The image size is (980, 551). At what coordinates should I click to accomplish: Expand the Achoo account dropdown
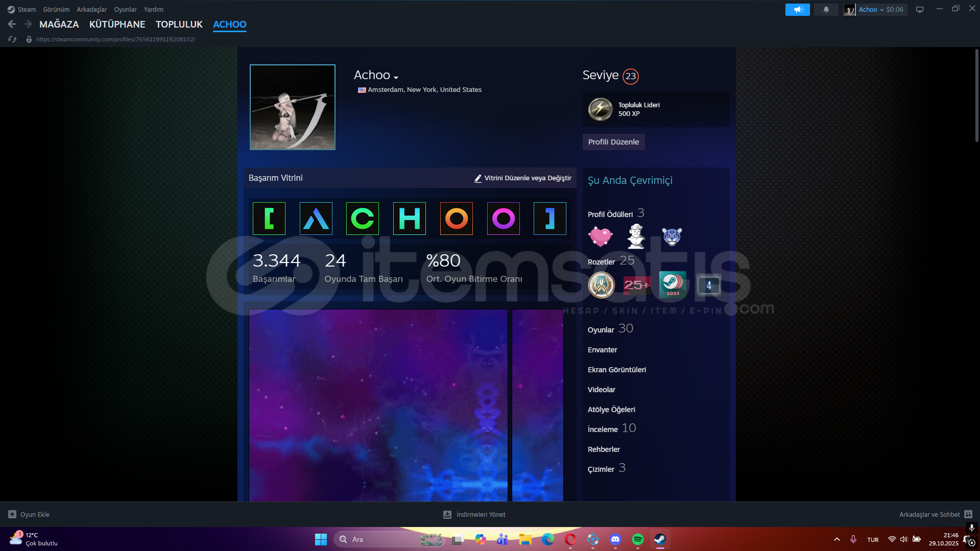871,9
